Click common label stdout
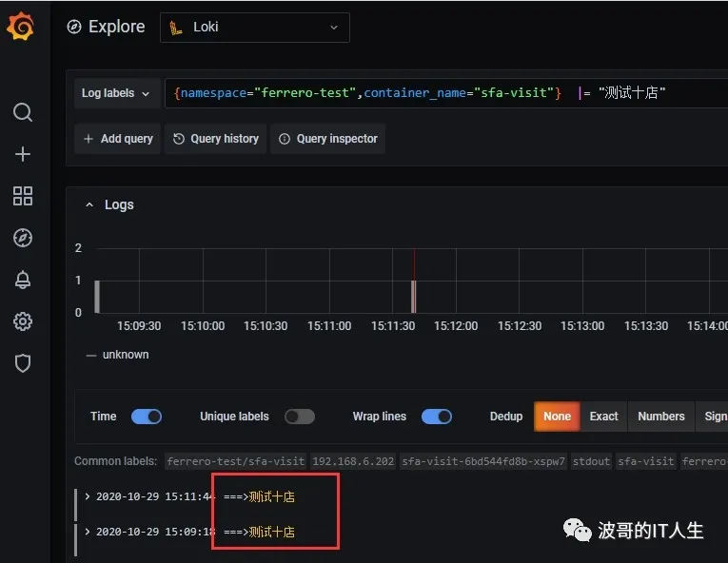728x563 pixels. (591, 461)
